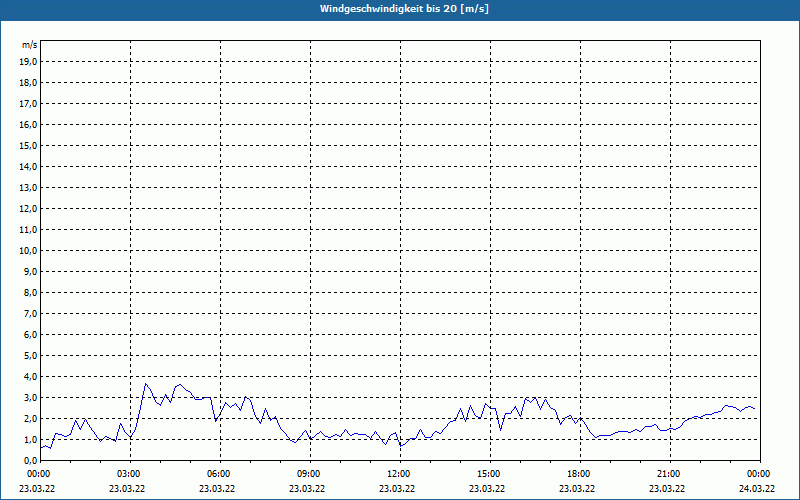Screen dimensions: 800x500
Task: Select the y-axis value "5,0"
Action: pyautogui.click(x=31, y=356)
